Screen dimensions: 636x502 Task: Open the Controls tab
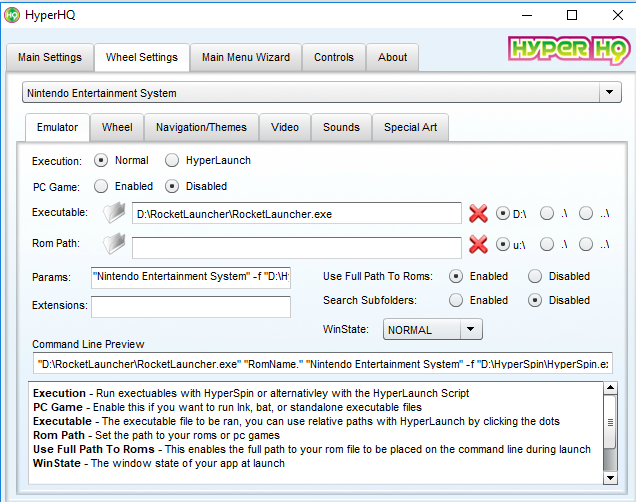(333, 57)
